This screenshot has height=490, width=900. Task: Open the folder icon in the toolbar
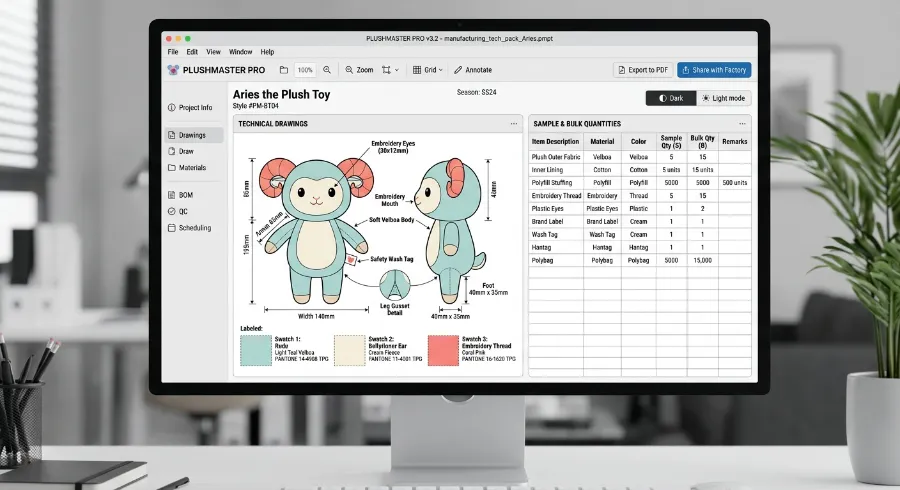[284, 70]
